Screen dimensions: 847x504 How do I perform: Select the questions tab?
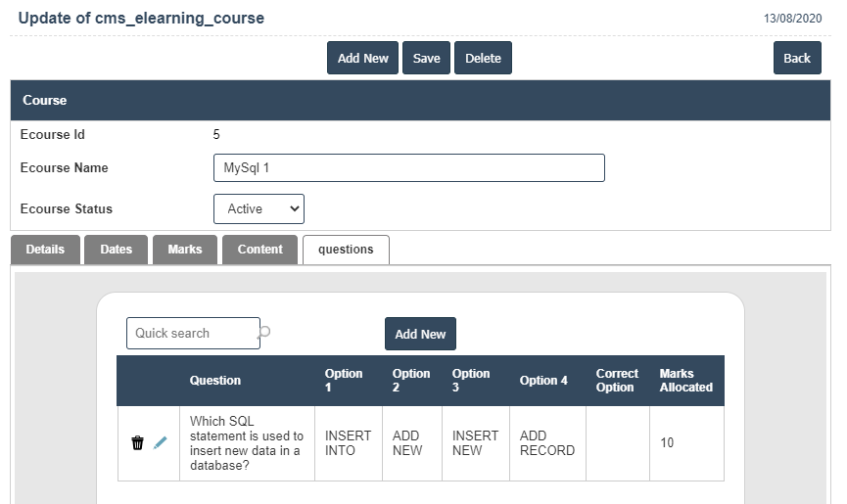[346, 250]
